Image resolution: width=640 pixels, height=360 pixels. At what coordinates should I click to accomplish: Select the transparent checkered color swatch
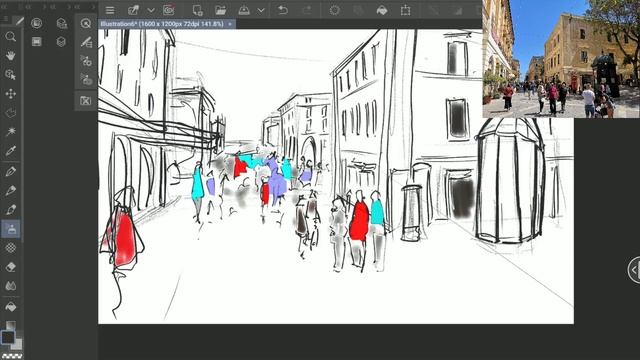12,356
